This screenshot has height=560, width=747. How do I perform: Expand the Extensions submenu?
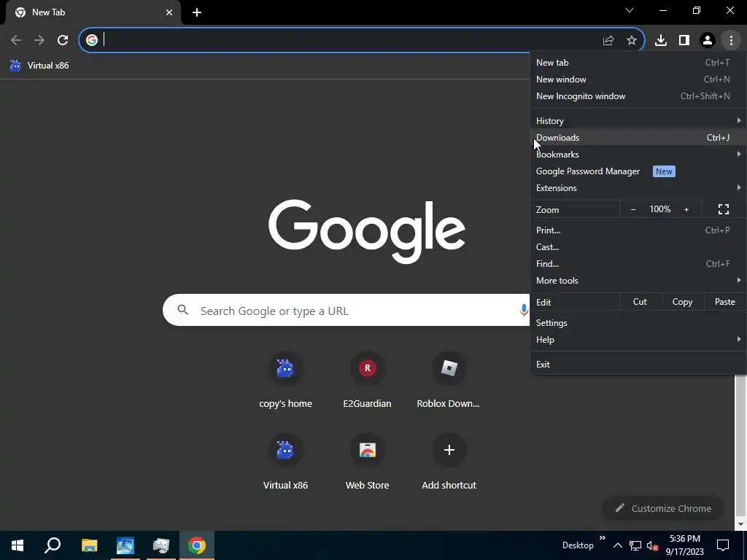[638, 188]
